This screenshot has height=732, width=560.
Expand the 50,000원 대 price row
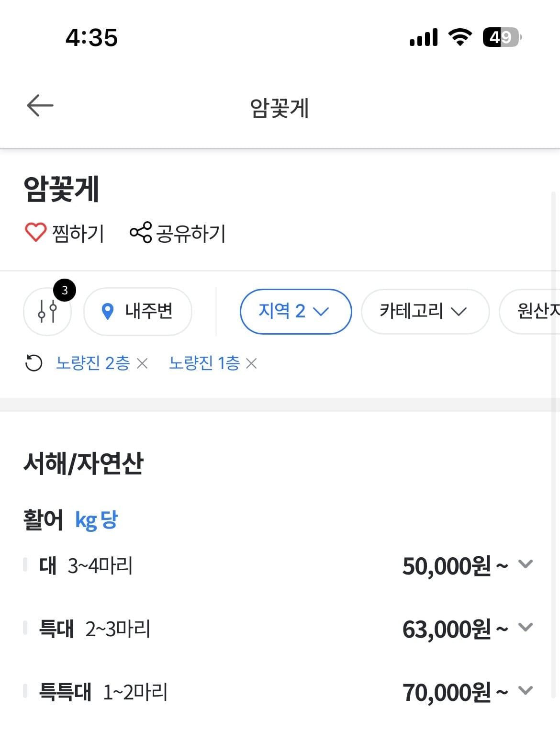click(526, 564)
